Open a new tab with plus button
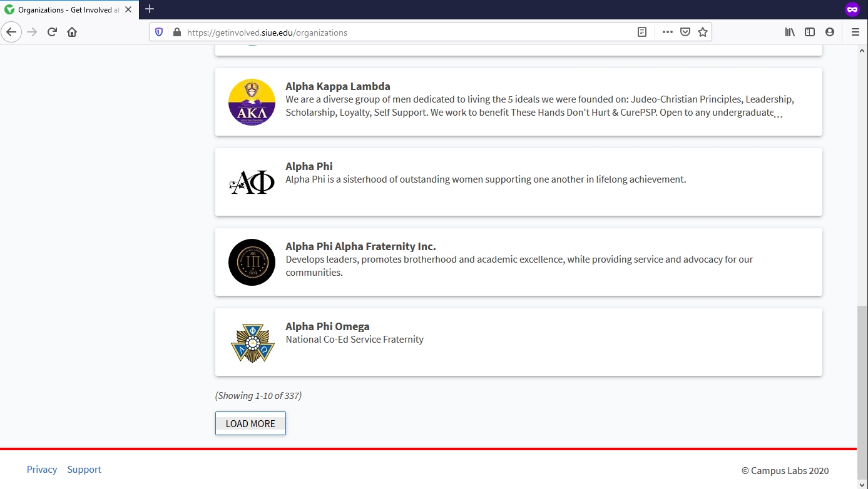This screenshot has width=868, height=489. click(x=150, y=9)
